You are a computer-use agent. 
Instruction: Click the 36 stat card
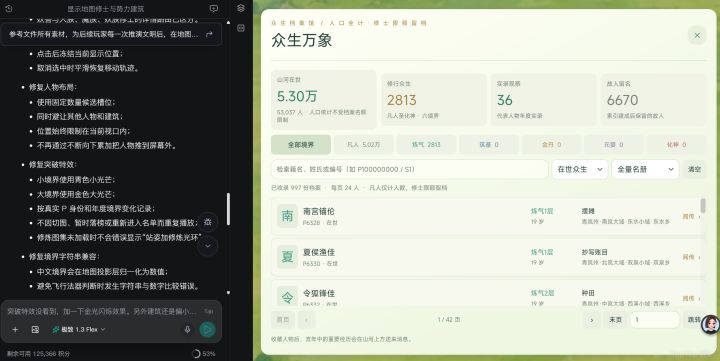[x=544, y=100]
